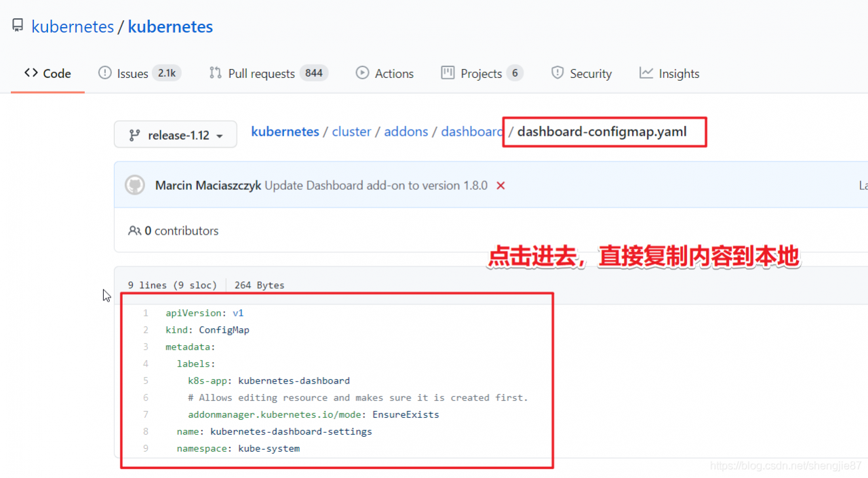Click the Pull requests merge icon
Viewport: 868px width, 478px height.
point(214,73)
